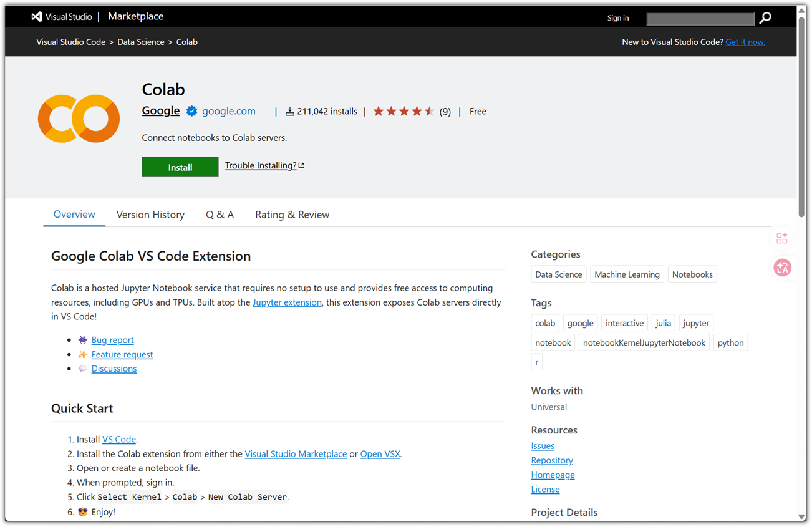Click the sunglasses emoji beside Enjoy
Viewport: 812px width, 527px height.
82,512
